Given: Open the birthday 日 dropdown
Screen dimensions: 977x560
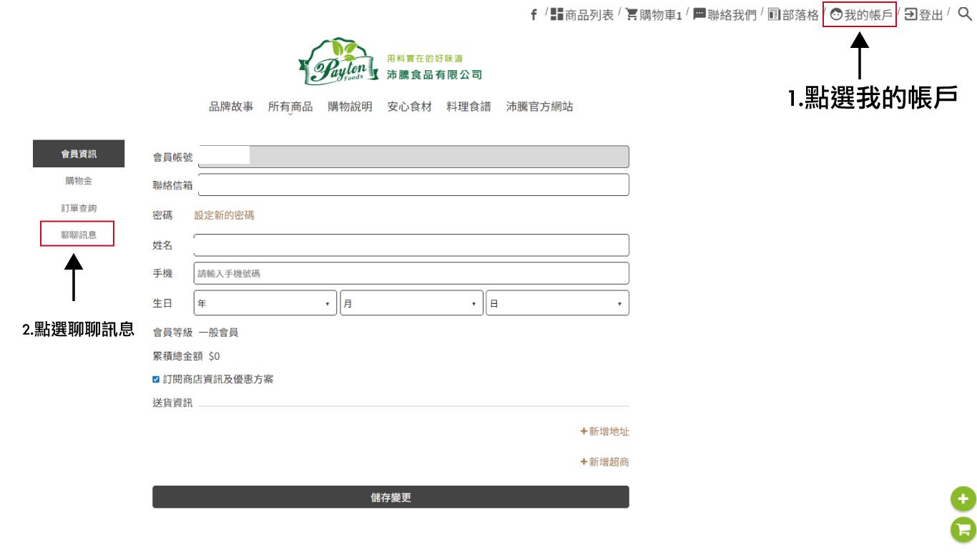Looking at the screenshot, I should tap(557, 303).
